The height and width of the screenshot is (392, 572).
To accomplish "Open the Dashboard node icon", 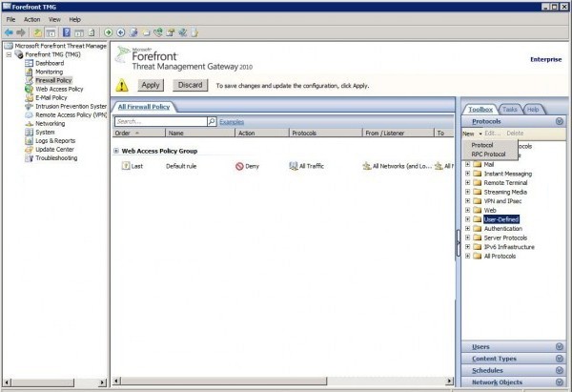I will (x=29, y=63).
